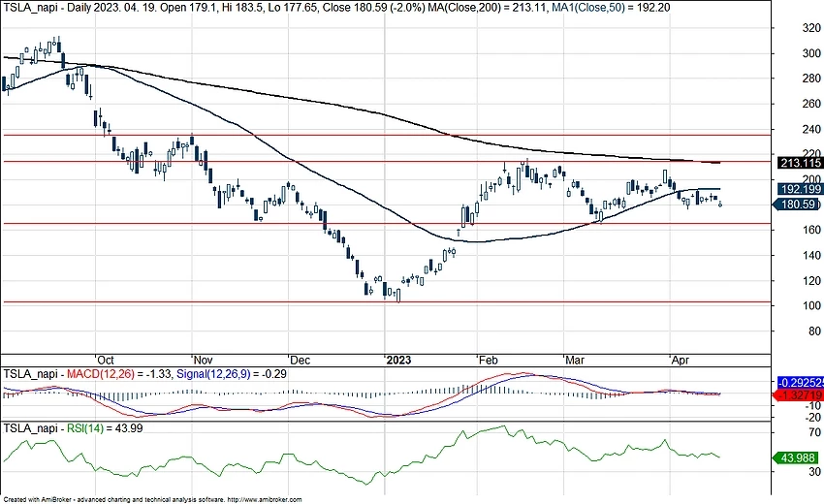Select the 2023 label on time axis
Viewport: 824px width, 504px height.
398,360
